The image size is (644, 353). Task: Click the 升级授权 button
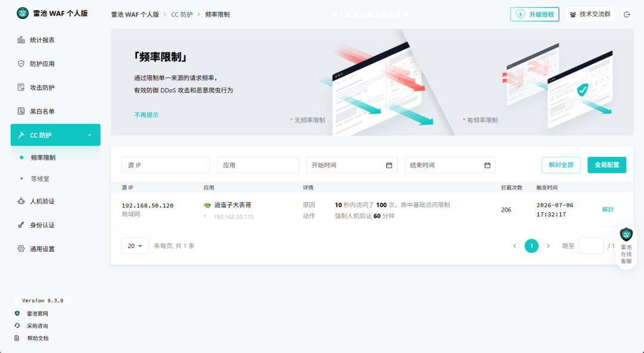534,14
